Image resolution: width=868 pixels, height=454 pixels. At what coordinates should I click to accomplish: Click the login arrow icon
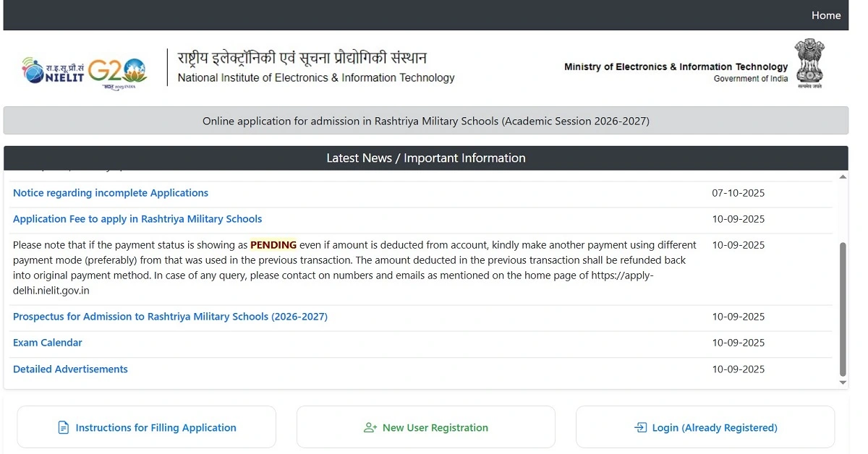(x=639, y=427)
